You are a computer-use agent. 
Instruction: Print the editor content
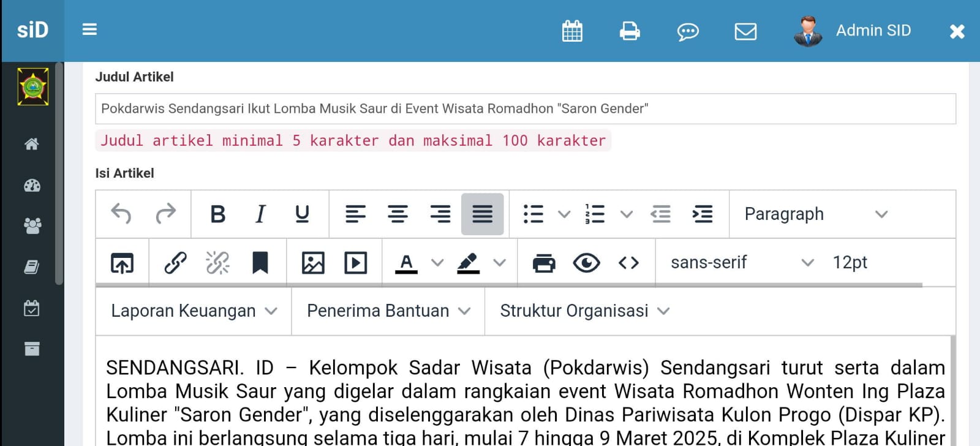click(544, 263)
